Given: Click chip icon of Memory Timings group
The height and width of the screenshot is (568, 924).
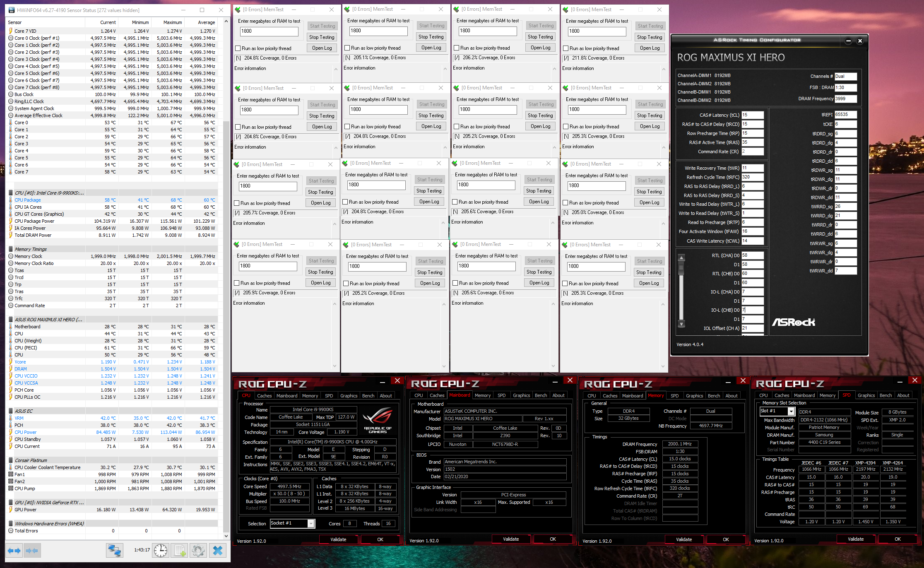Looking at the screenshot, I should point(11,249).
